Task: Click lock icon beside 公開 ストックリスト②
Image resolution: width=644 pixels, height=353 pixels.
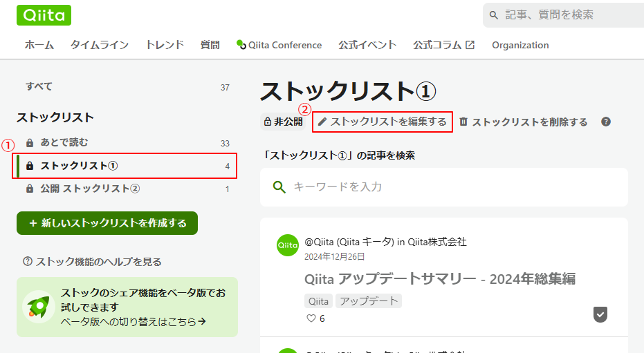Action: coord(30,189)
